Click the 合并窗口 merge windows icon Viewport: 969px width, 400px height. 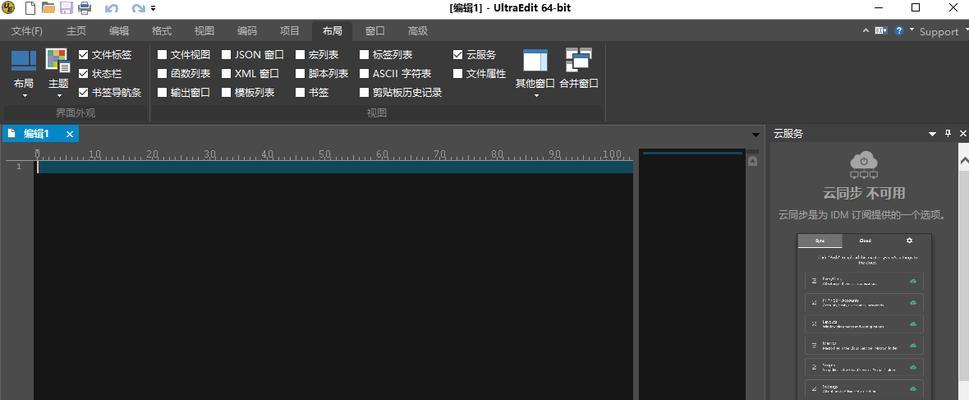tap(578, 61)
